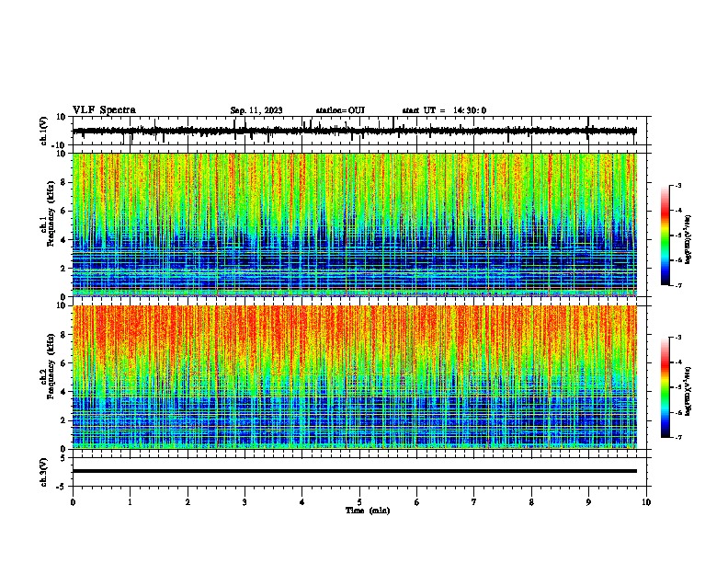Click the ch.2 "Frequency (kHz)" axis label
Viewport: 728px width, 563px height.
point(51,366)
